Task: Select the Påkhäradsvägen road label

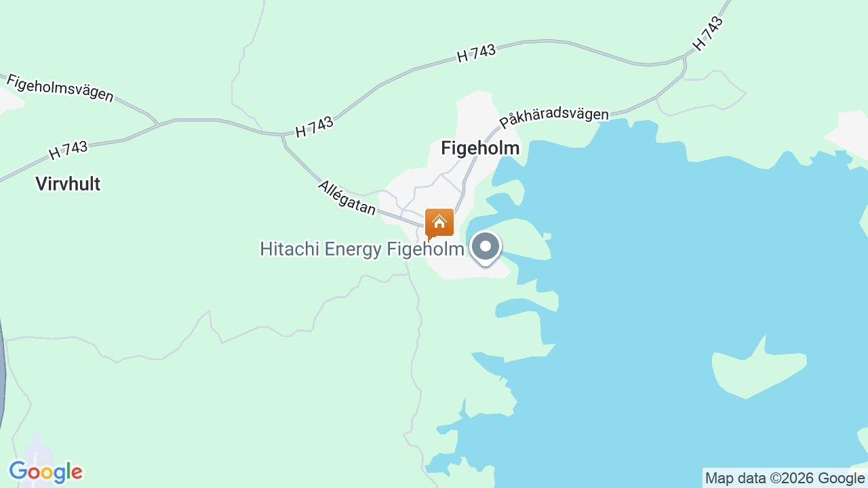Action: pyautogui.click(x=554, y=118)
